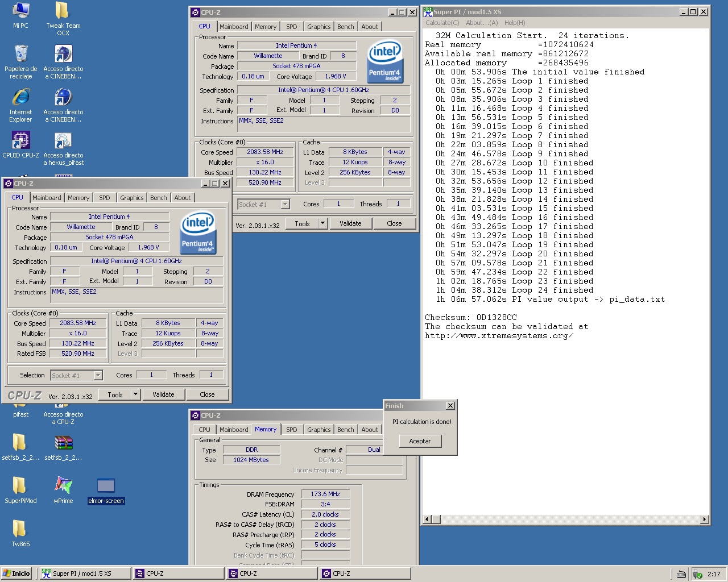Click Close button in front CPU-Z window
Image resolution: width=728 pixels, height=582 pixels.
[x=207, y=394]
